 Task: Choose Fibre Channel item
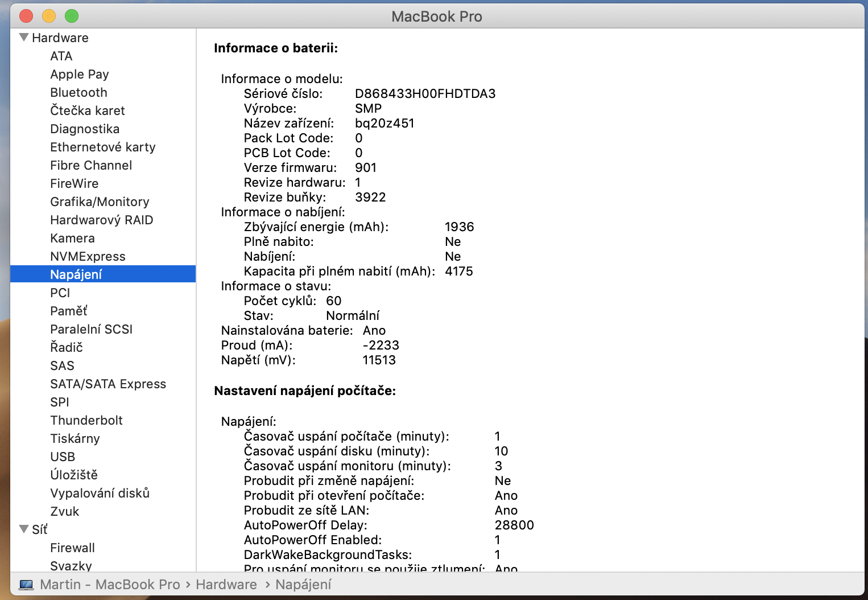click(91, 165)
